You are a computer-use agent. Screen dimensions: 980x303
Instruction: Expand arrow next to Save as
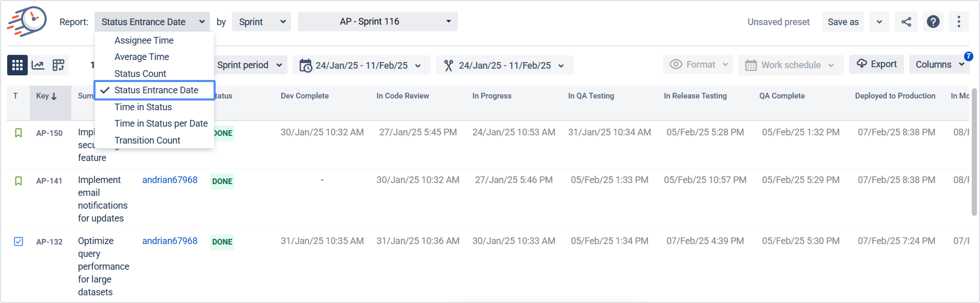[879, 22]
